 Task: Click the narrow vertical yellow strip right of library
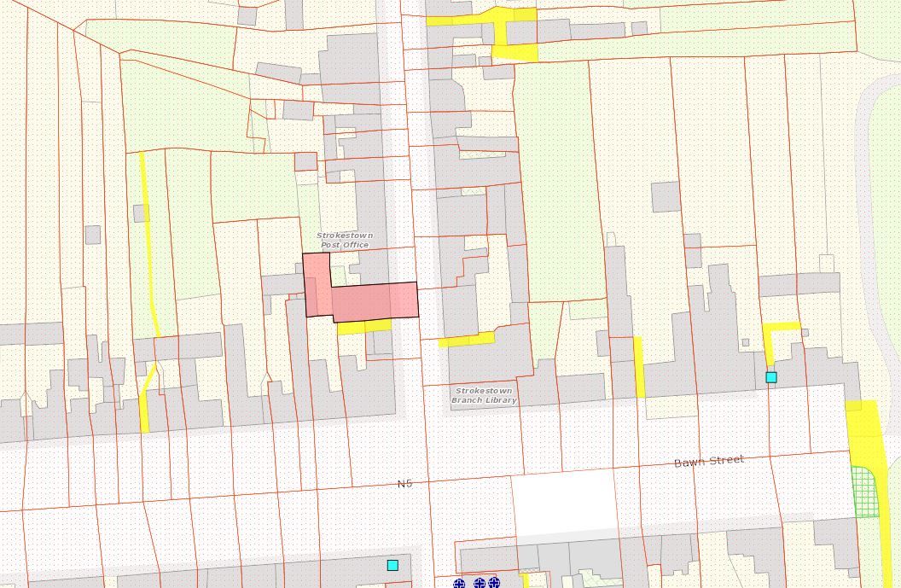point(639,367)
